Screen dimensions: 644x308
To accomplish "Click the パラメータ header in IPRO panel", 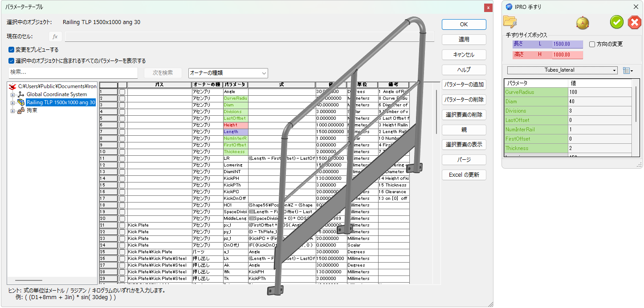I will (536, 83).
